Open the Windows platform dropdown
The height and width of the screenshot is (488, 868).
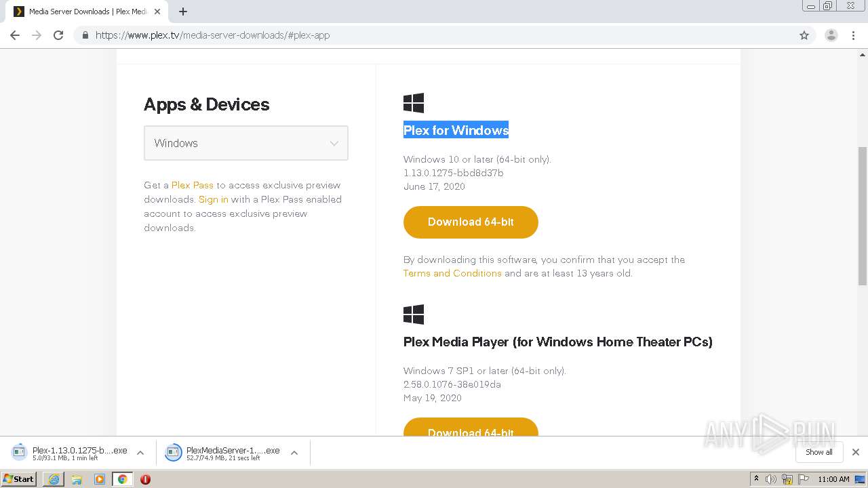[246, 143]
